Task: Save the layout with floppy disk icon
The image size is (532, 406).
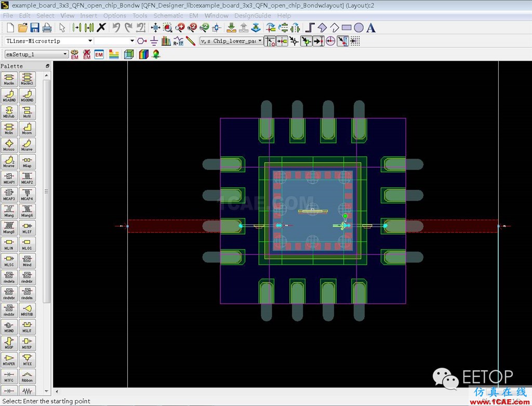Action: coord(35,28)
